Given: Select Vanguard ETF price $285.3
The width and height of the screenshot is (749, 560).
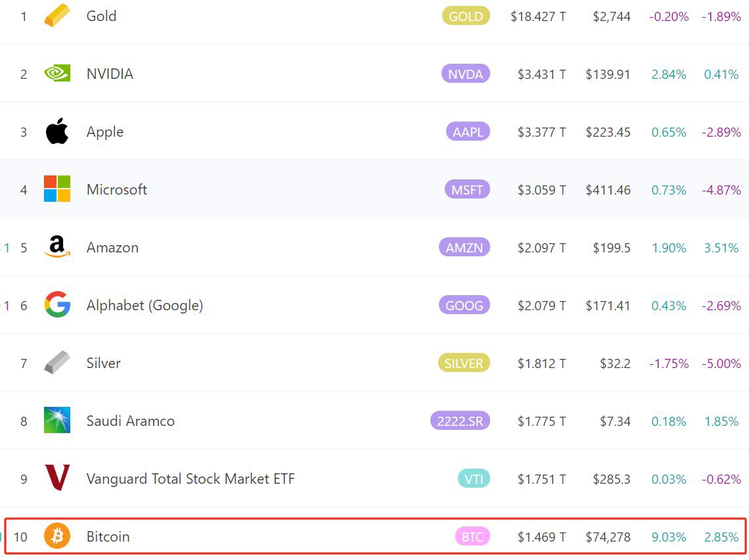Looking at the screenshot, I should click(612, 479).
